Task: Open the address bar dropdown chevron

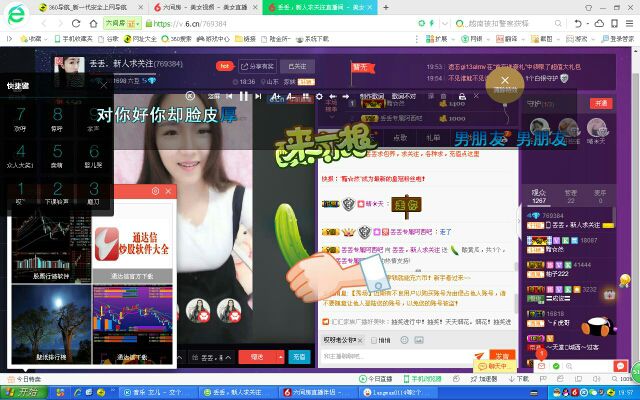Action: tap(445, 24)
